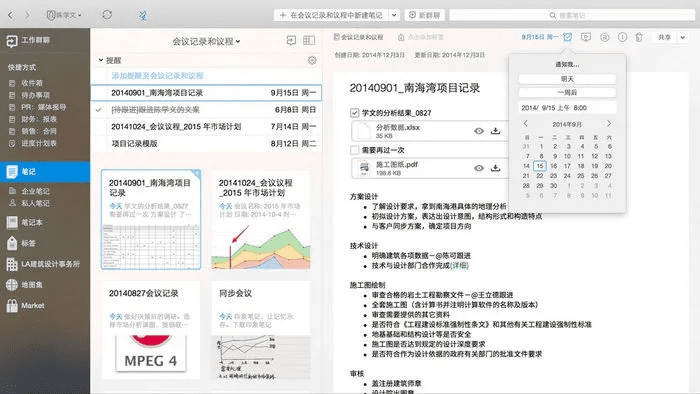Click the (详细) link in note
700x394 pixels.
459,265
